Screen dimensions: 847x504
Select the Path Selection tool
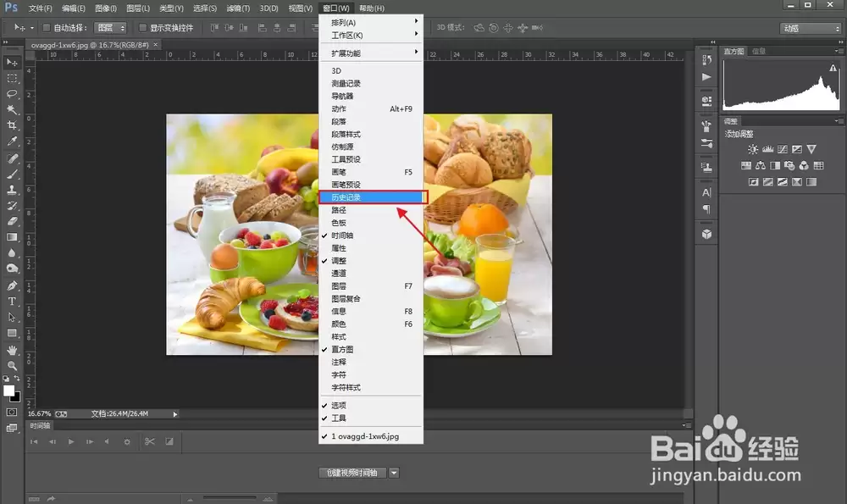pos(12,317)
